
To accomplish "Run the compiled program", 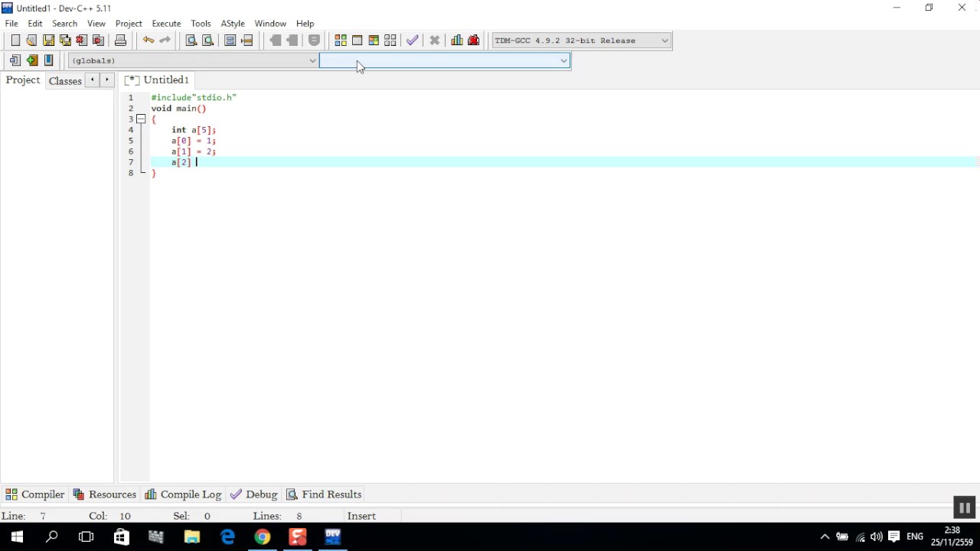I will click(358, 41).
